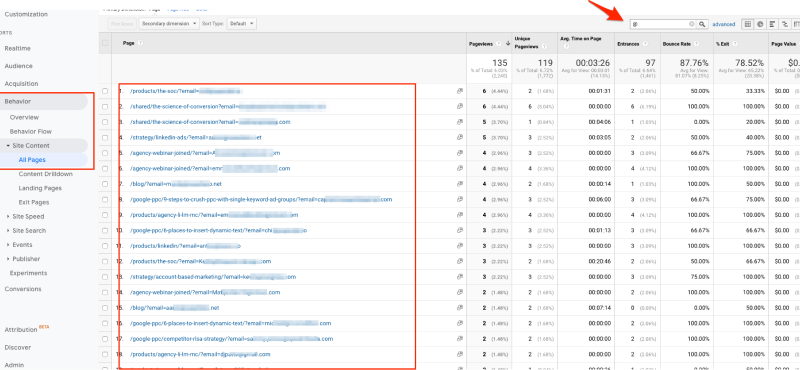Open row 17 competitor strategy page in new window

460,338
